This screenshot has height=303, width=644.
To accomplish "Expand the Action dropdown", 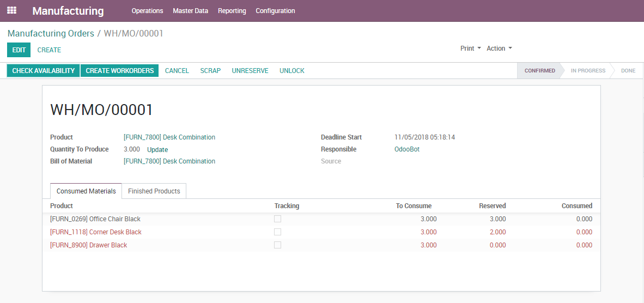I will [499, 49].
